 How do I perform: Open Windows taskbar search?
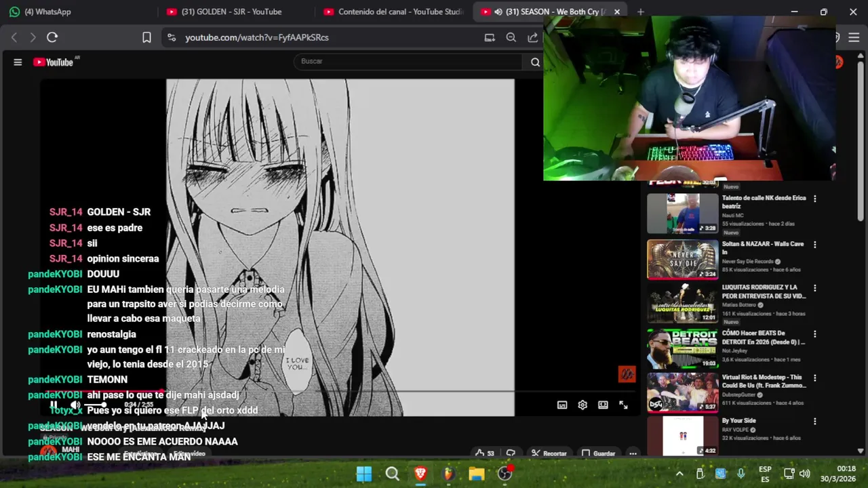click(x=392, y=474)
